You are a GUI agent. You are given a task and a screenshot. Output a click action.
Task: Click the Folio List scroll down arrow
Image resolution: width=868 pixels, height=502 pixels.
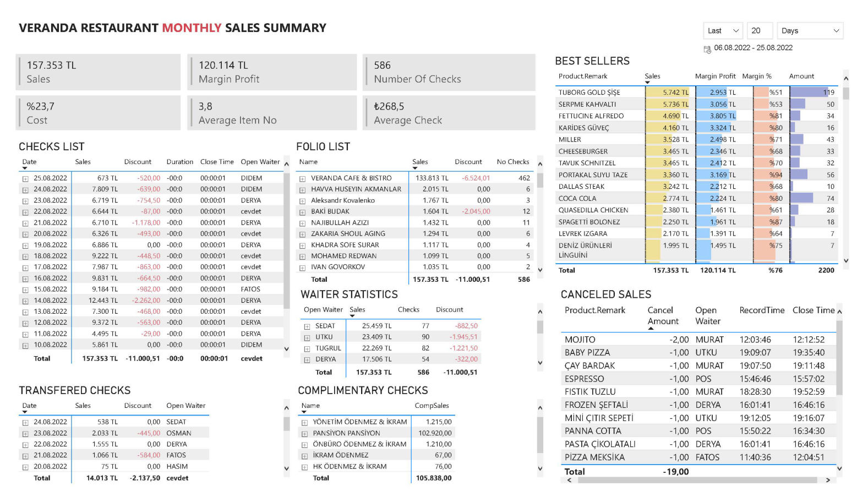[540, 270]
